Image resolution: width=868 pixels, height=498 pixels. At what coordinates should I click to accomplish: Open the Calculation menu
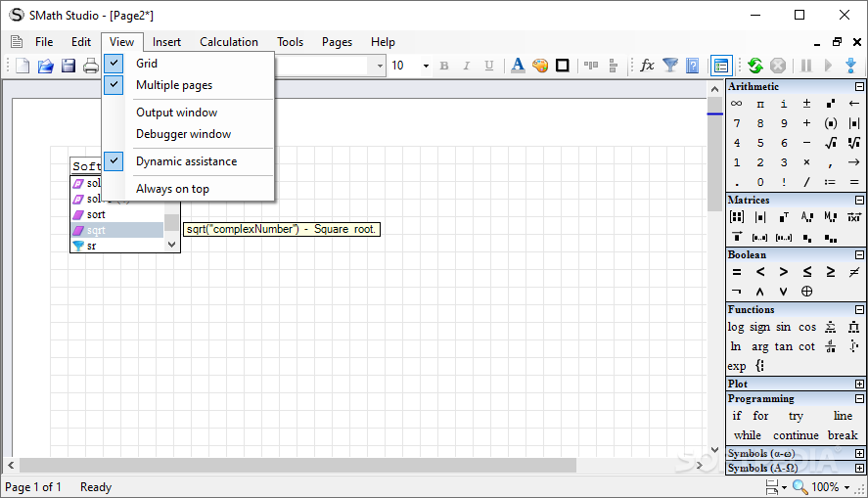pos(229,42)
